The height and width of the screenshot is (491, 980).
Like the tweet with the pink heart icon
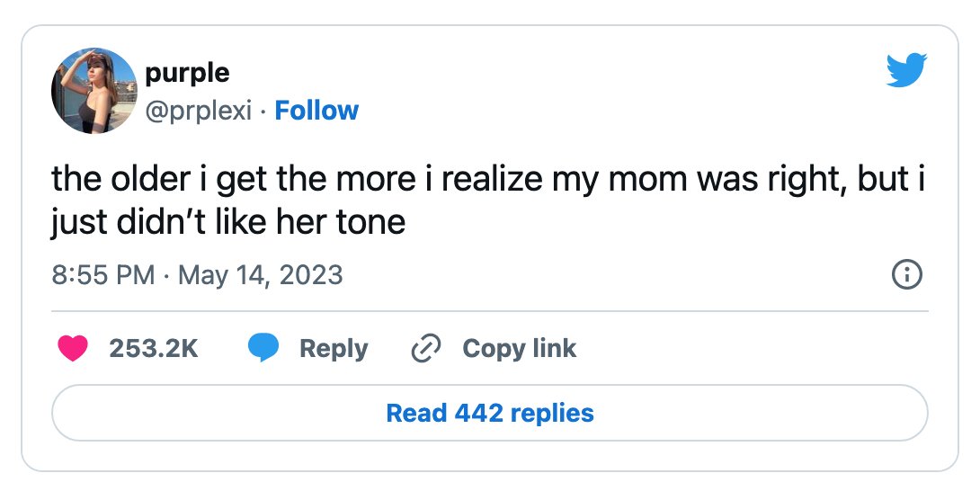73,348
